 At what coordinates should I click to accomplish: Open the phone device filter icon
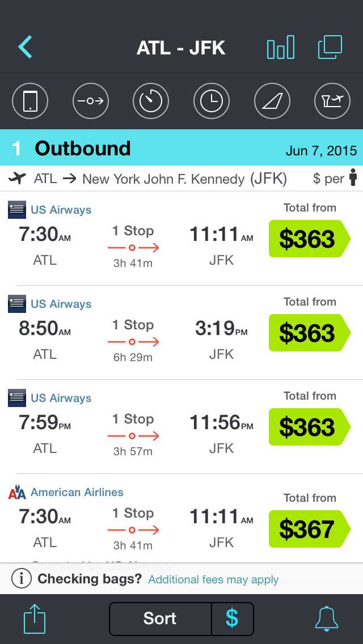pyautogui.click(x=30, y=101)
